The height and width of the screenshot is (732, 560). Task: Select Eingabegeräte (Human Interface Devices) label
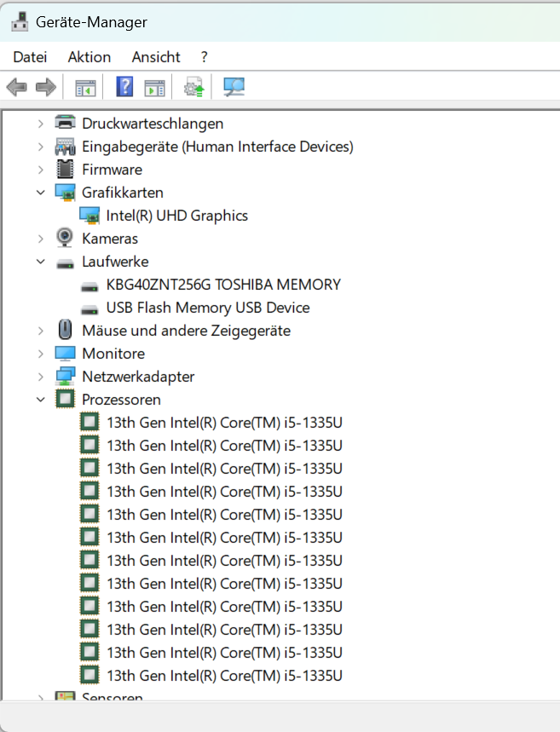click(217, 147)
